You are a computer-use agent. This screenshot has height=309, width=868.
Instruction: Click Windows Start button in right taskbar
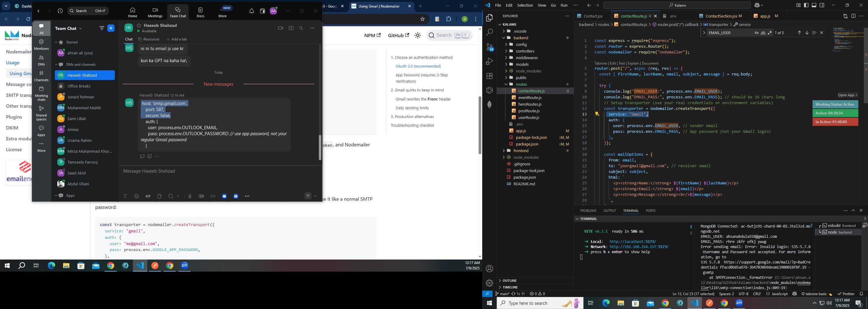pos(489,303)
